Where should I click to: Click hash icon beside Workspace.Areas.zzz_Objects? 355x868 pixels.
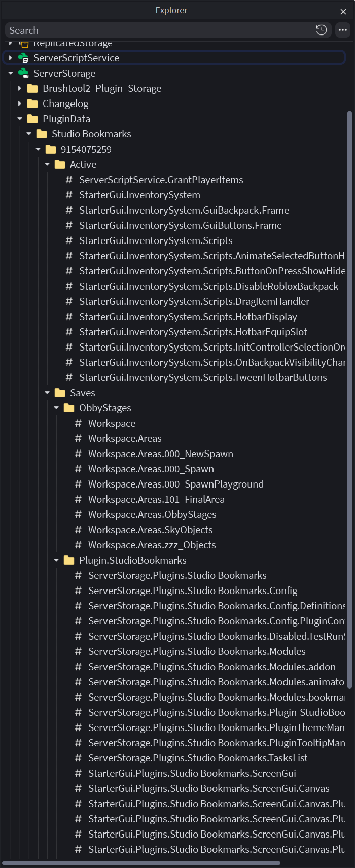click(x=78, y=545)
